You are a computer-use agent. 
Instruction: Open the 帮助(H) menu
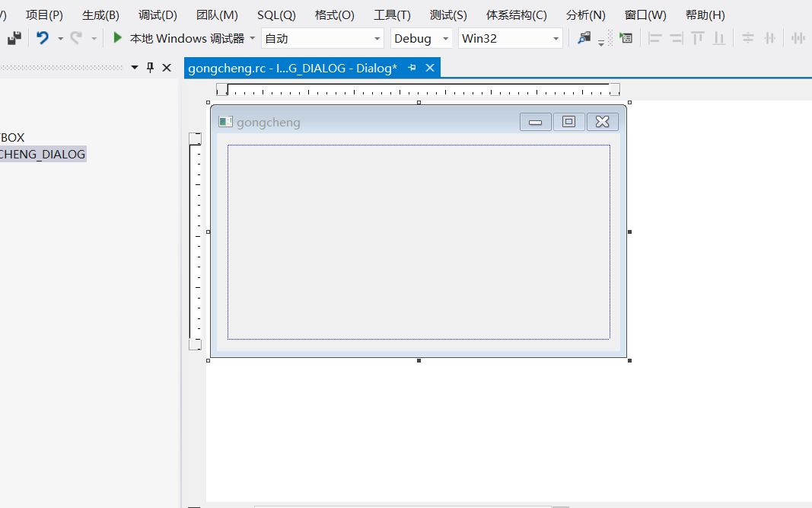[705, 15]
